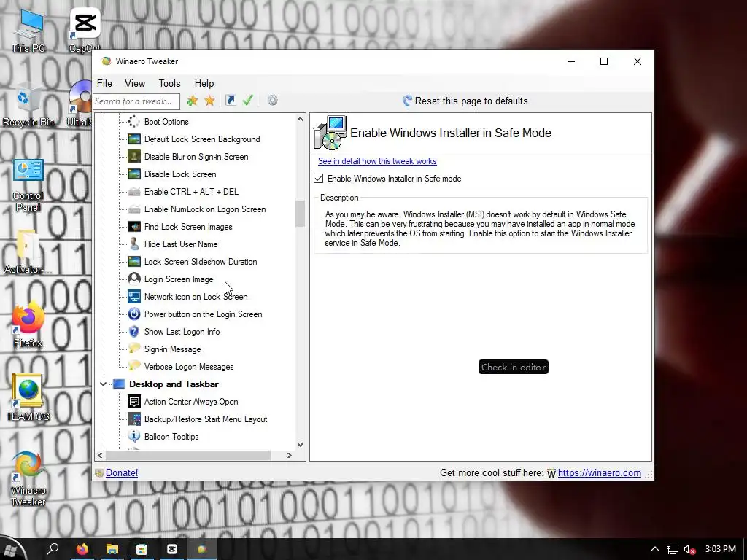747x560 pixels.
Task: Open See in detail how this tweak works link
Action: (x=377, y=161)
